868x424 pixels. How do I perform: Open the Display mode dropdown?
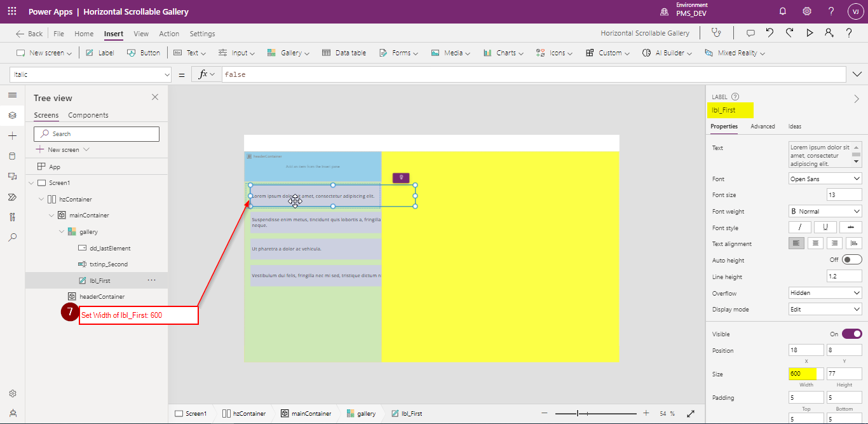coord(825,310)
